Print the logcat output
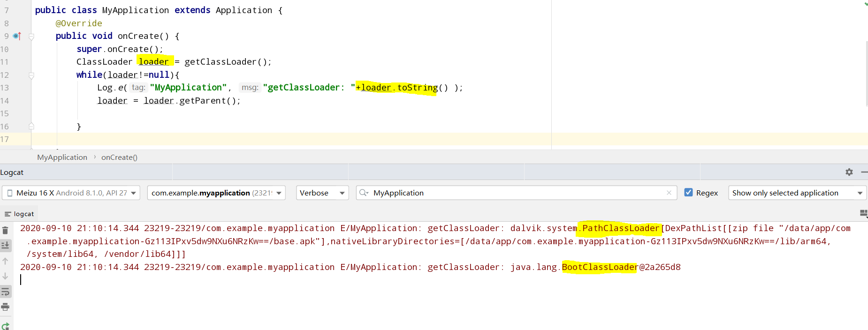868x330 pixels. [5, 307]
